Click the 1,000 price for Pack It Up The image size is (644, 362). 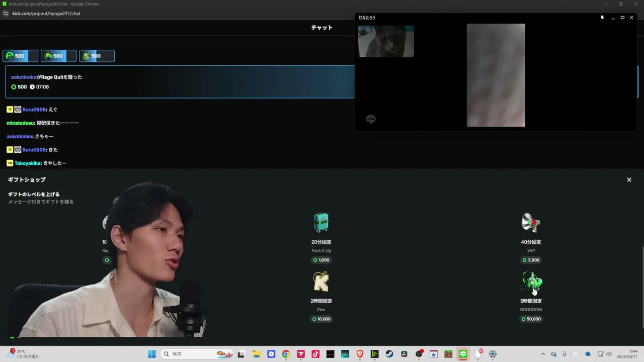point(321,260)
